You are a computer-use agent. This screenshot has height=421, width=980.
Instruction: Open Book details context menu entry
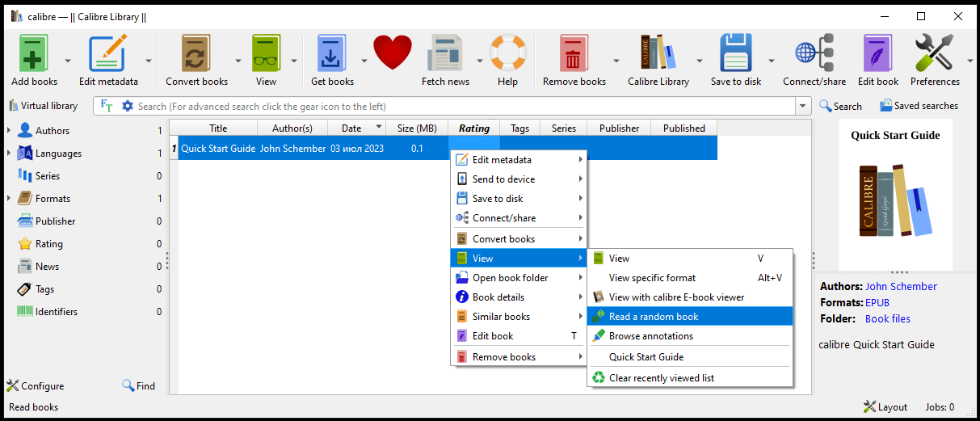(x=519, y=297)
